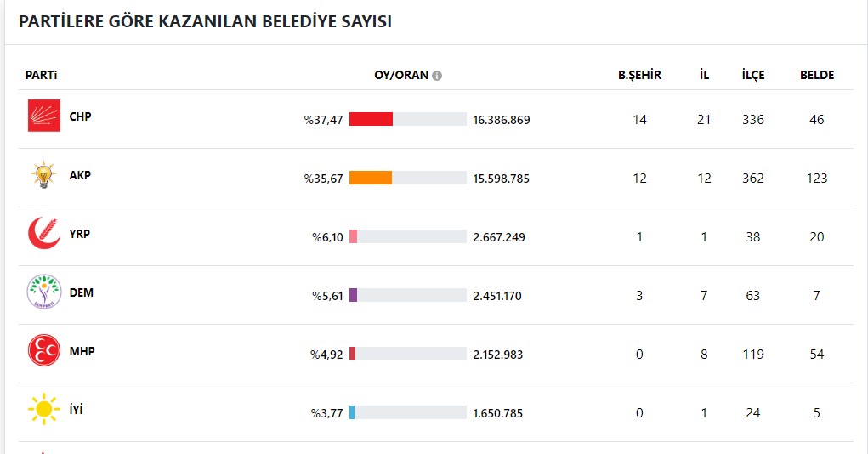This screenshot has width=868, height=454.
Task: Click the BELDE column header
Action: coord(817,75)
